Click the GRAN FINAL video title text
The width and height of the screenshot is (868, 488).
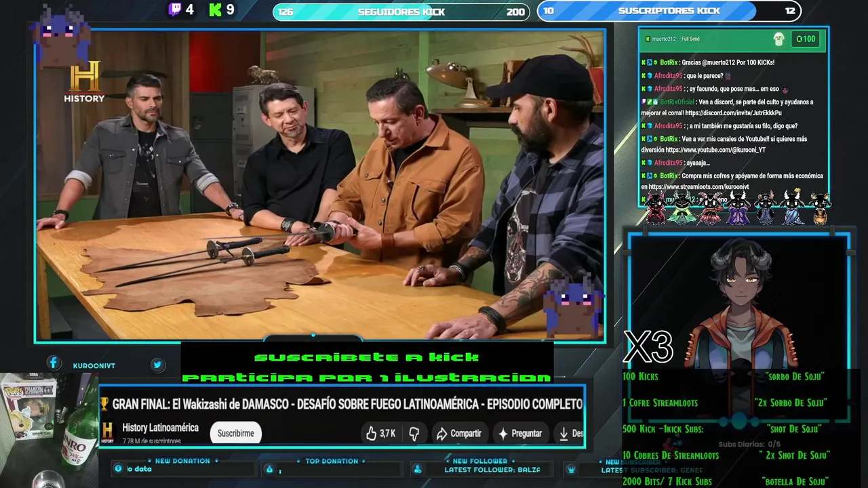click(x=347, y=404)
